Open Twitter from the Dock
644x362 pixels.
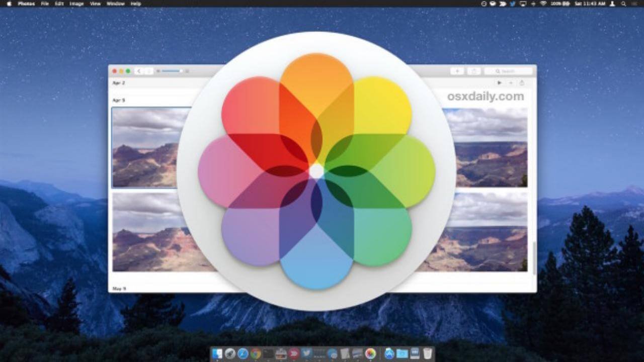point(306,353)
